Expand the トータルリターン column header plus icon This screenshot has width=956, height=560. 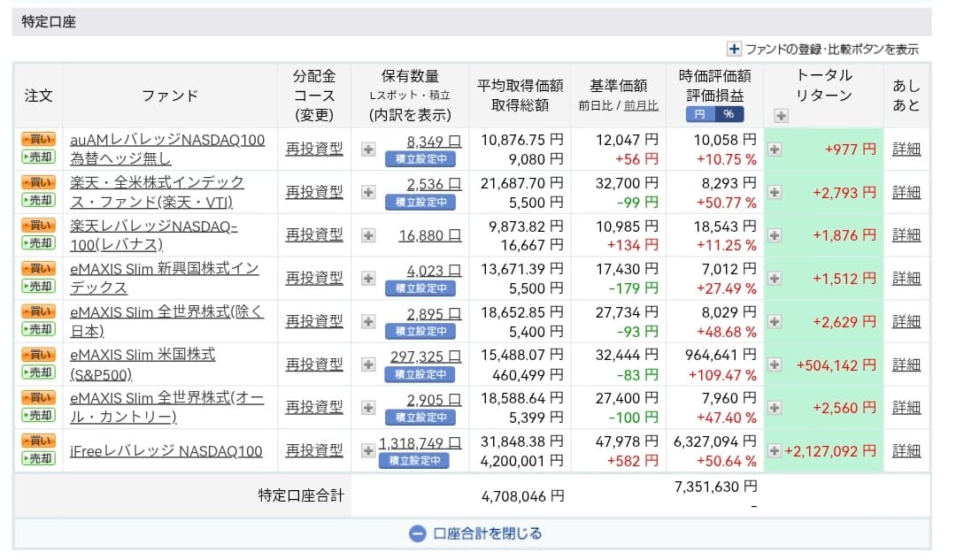780,115
